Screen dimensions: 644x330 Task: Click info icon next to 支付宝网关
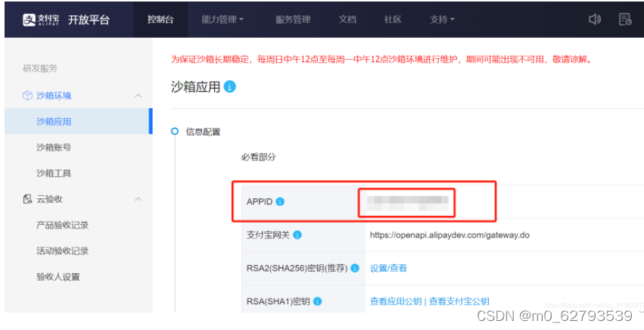[297, 235]
